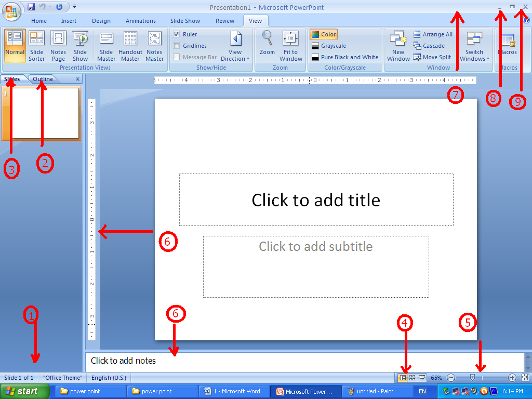Open the Design ribbon tab

(101, 21)
